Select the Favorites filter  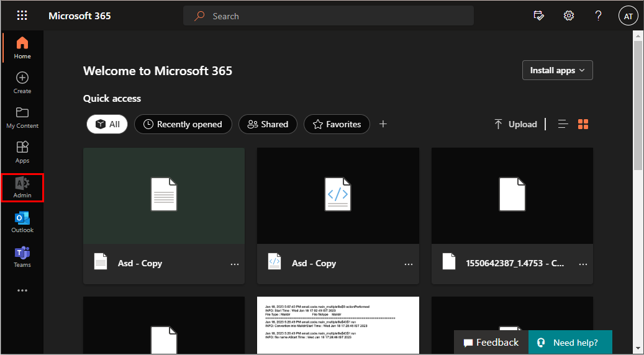pyautogui.click(x=337, y=124)
